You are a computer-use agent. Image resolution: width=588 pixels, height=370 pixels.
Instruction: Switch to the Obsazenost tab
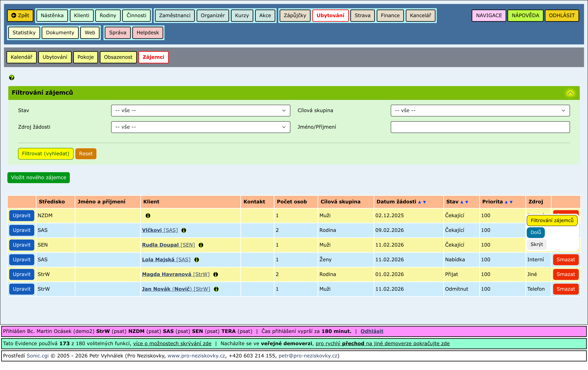point(118,57)
